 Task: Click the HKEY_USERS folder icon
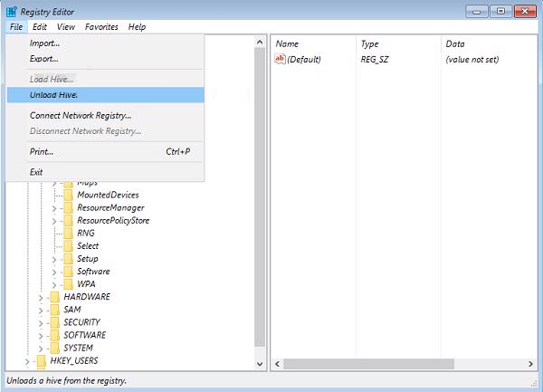coord(42,360)
